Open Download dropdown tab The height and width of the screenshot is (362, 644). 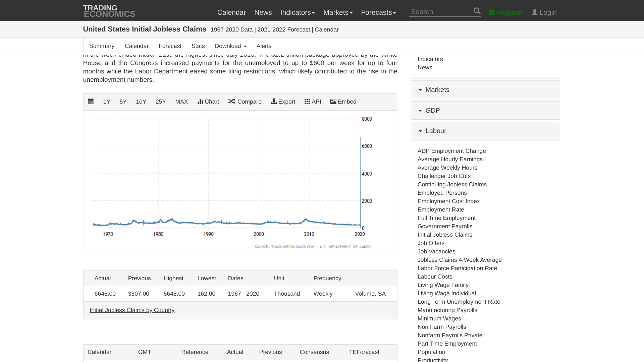click(231, 46)
